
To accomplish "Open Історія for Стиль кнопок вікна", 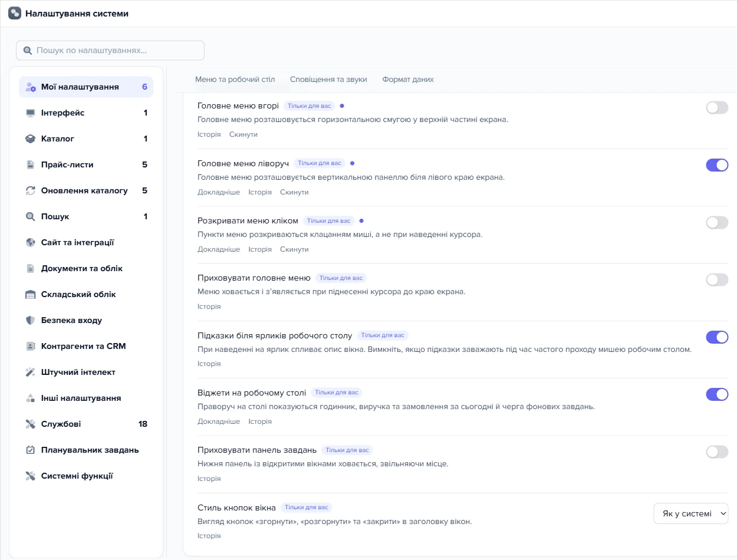I will tap(209, 536).
